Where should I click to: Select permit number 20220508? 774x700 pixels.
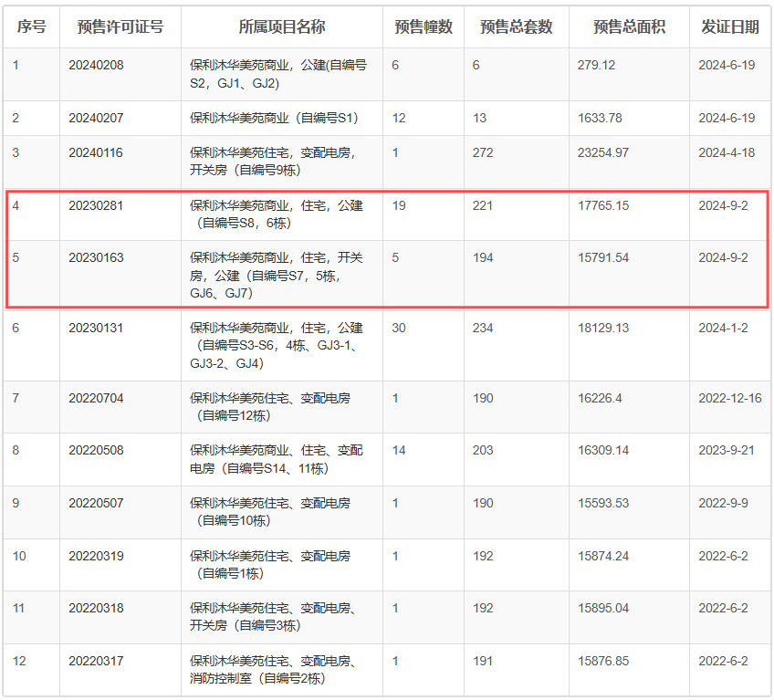tap(96, 450)
